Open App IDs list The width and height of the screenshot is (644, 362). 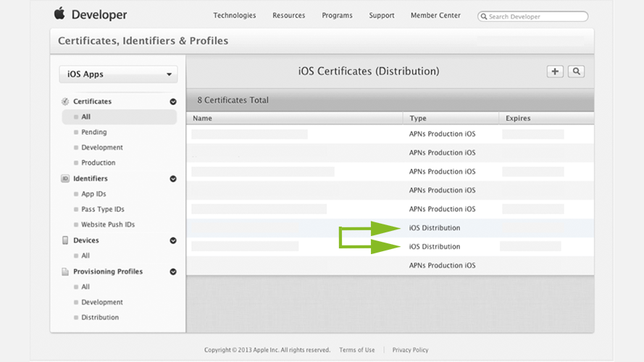click(93, 194)
